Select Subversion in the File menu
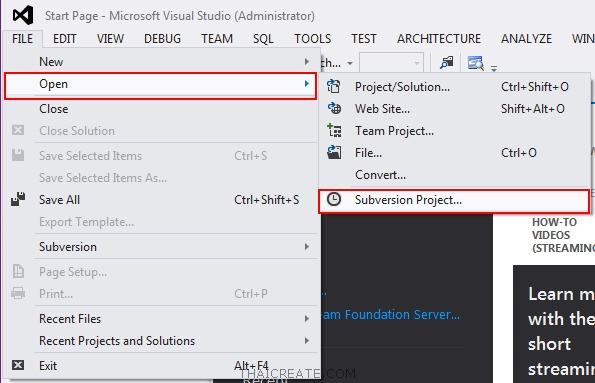595x383 pixels. [160, 247]
